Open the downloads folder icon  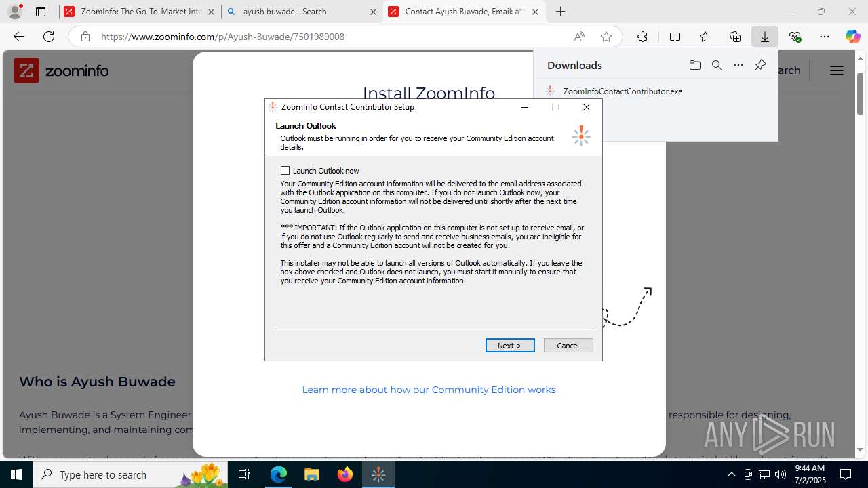click(x=694, y=65)
